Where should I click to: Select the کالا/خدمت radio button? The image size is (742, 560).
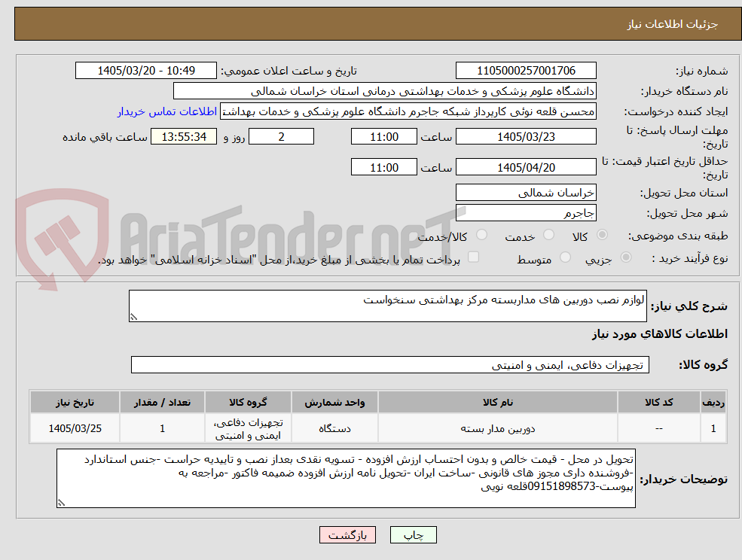[481, 235]
